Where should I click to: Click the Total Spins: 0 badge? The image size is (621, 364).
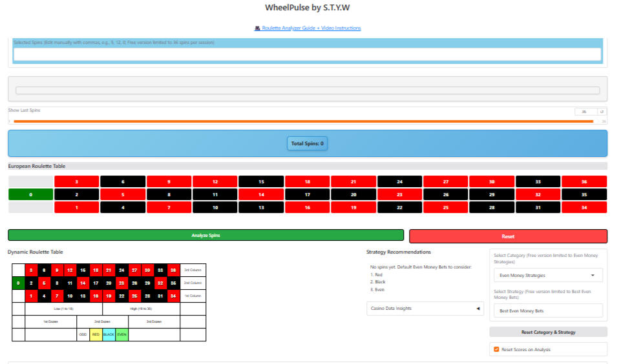[x=308, y=144]
